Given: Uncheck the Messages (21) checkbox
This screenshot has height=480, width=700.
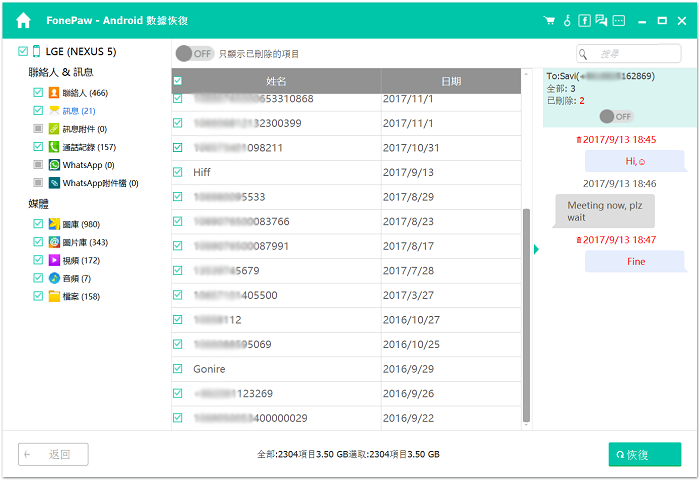Looking at the screenshot, I should coord(38,110).
